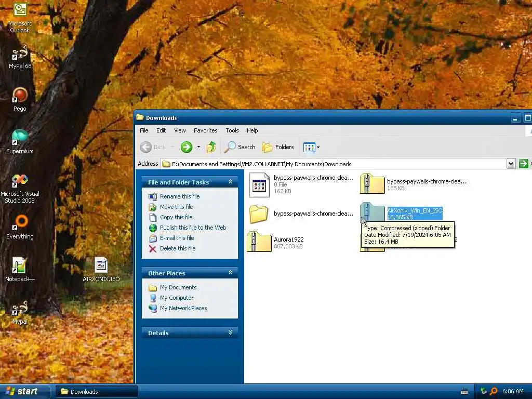Open the Edit menu
Viewport: 532px width, 399px height.
click(161, 130)
